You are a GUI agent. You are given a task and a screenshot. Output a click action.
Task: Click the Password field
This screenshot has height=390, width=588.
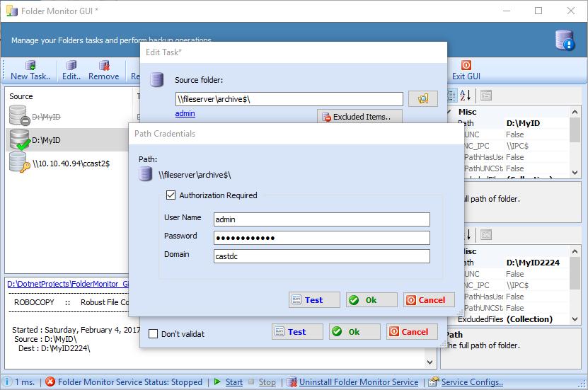point(322,238)
